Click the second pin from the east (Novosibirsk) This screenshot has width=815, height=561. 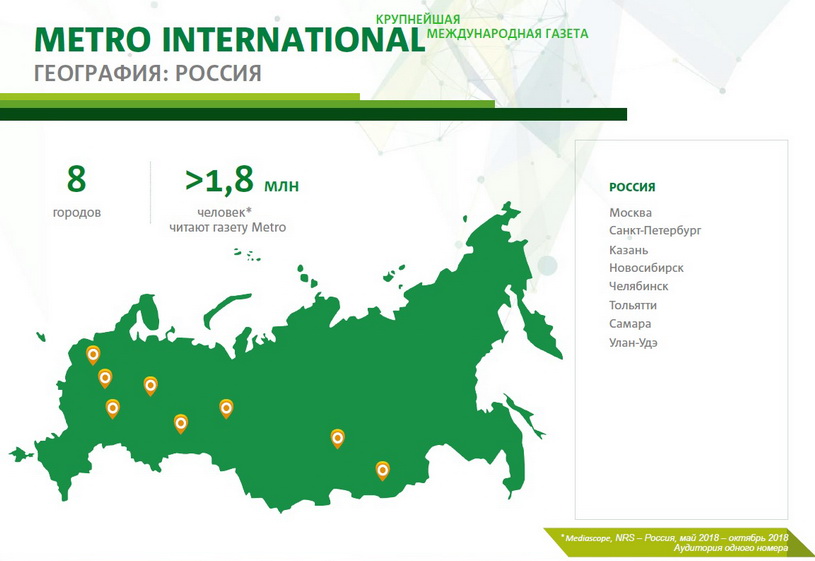(x=337, y=439)
